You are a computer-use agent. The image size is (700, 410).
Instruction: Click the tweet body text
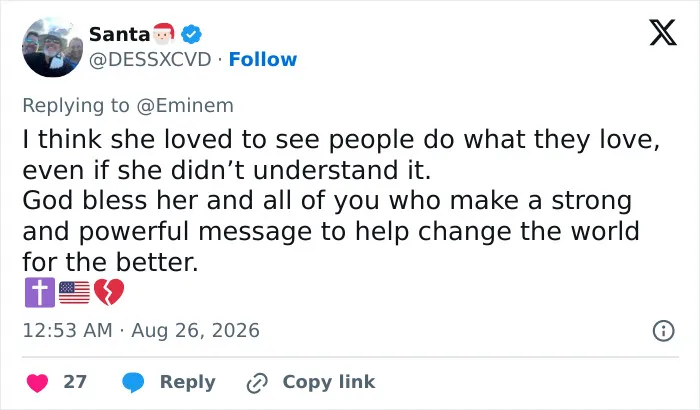342,201
